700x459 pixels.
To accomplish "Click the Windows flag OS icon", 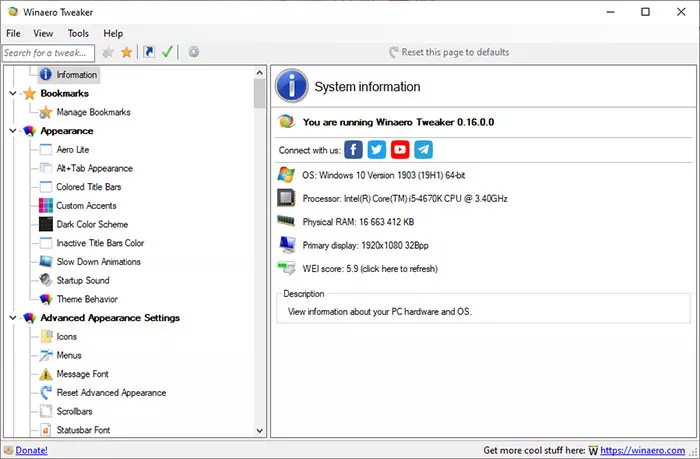I will pyautogui.click(x=286, y=175).
